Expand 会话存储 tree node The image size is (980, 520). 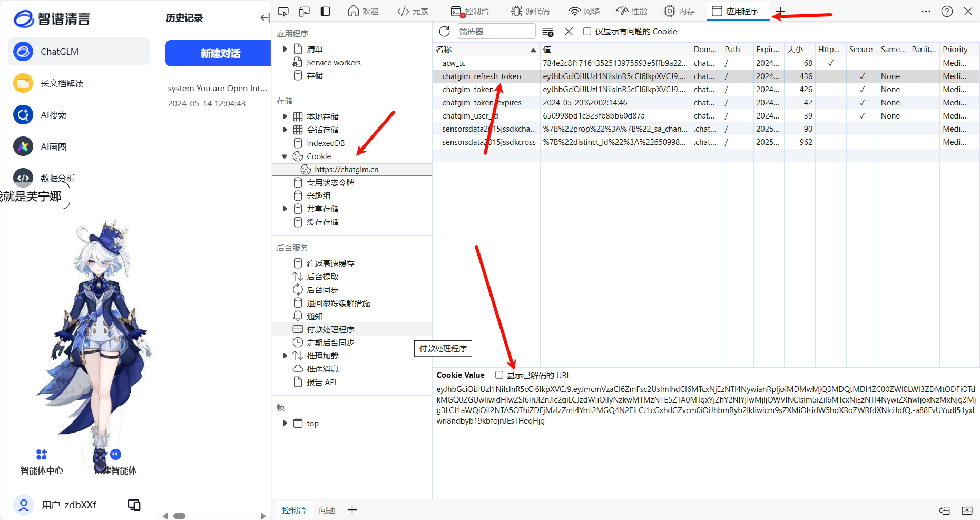coord(285,130)
